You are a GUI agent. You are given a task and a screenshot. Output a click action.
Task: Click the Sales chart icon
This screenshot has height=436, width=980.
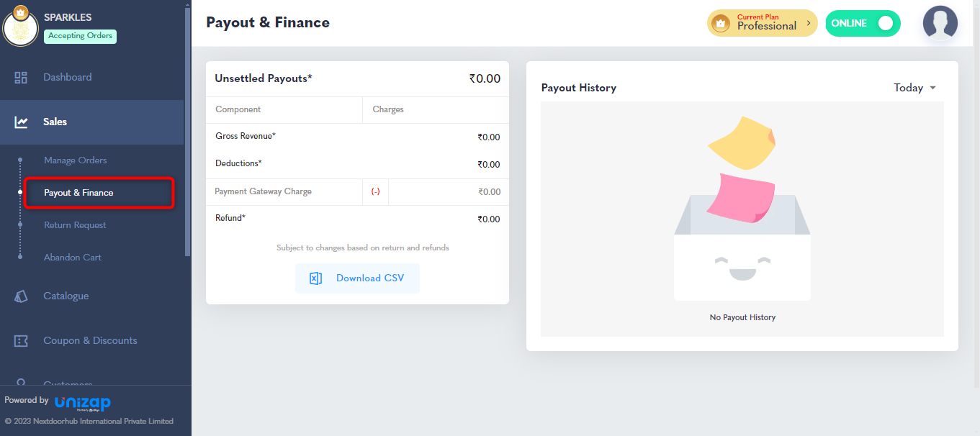21,122
